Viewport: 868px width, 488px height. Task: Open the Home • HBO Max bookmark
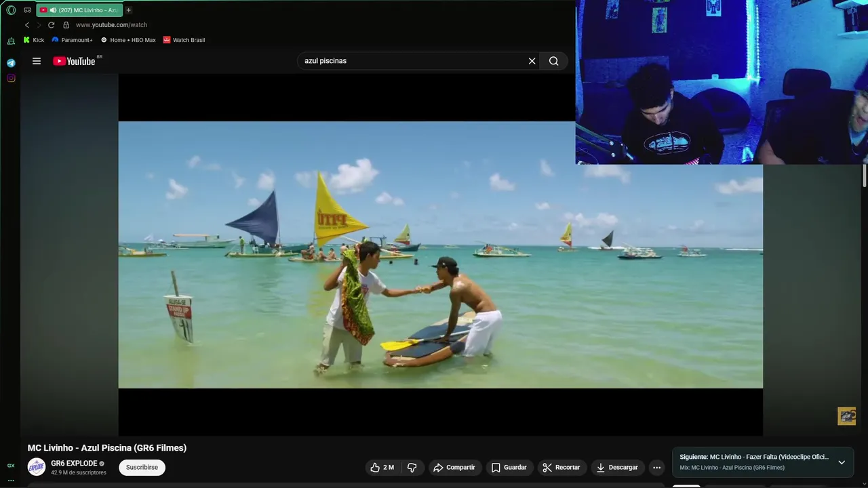click(128, 40)
